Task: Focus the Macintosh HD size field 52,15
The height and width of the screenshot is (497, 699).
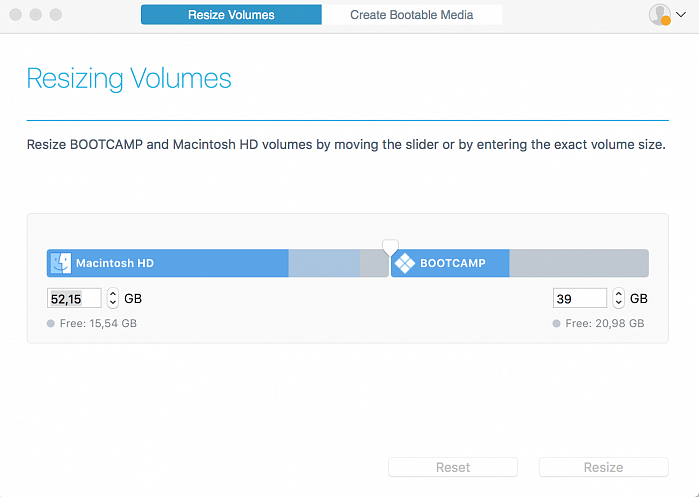Action: click(x=74, y=298)
